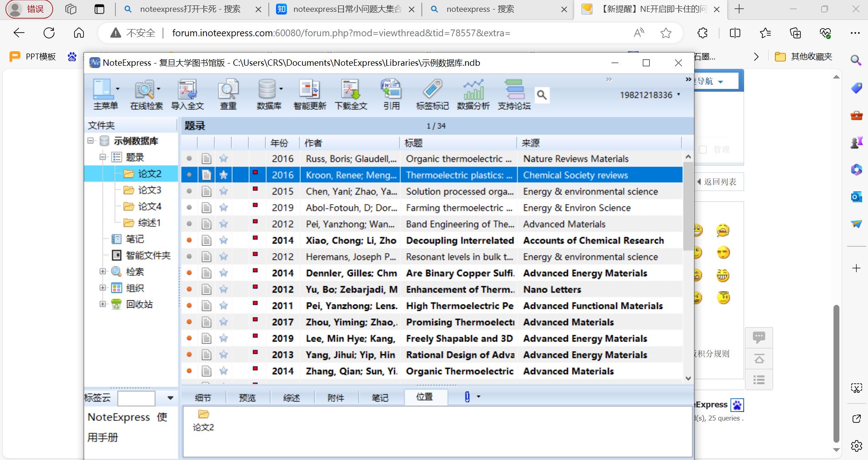Image resolution: width=868 pixels, height=460 pixels.
Task: Click the Edge browser extensions puzzle icon
Action: 702,33
